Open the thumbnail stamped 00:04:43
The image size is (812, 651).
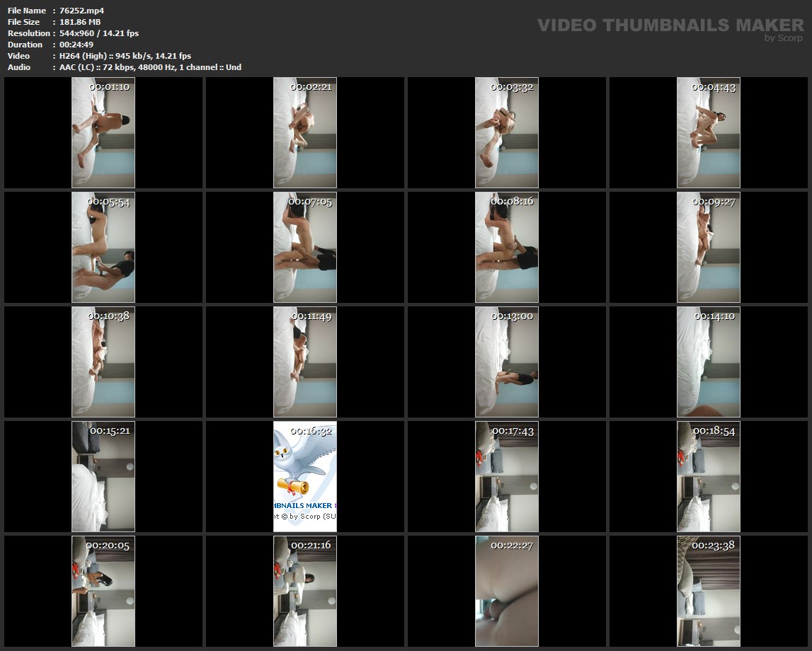point(709,133)
